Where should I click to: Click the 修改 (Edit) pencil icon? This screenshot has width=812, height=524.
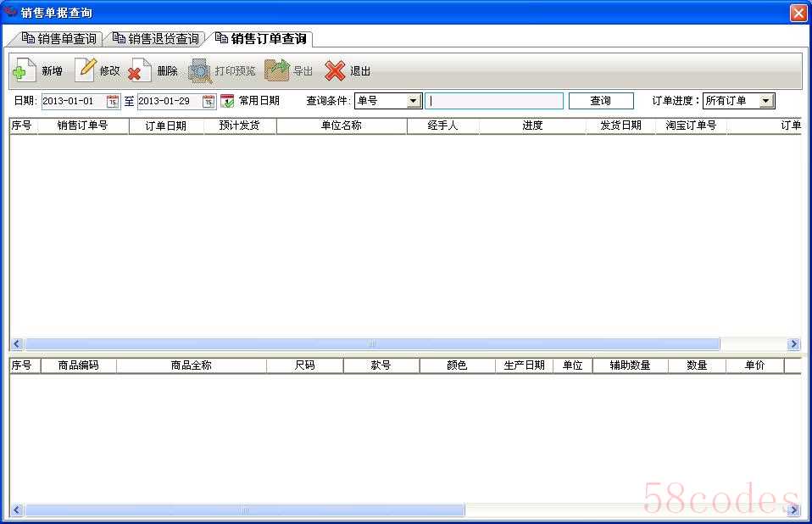click(x=86, y=70)
